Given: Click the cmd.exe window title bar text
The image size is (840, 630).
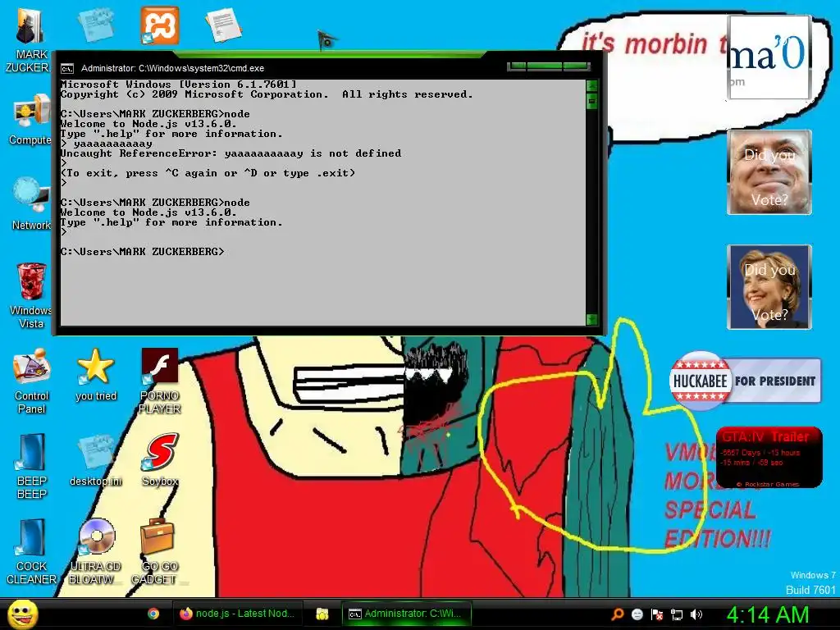Looking at the screenshot, I should pos(172,69).
